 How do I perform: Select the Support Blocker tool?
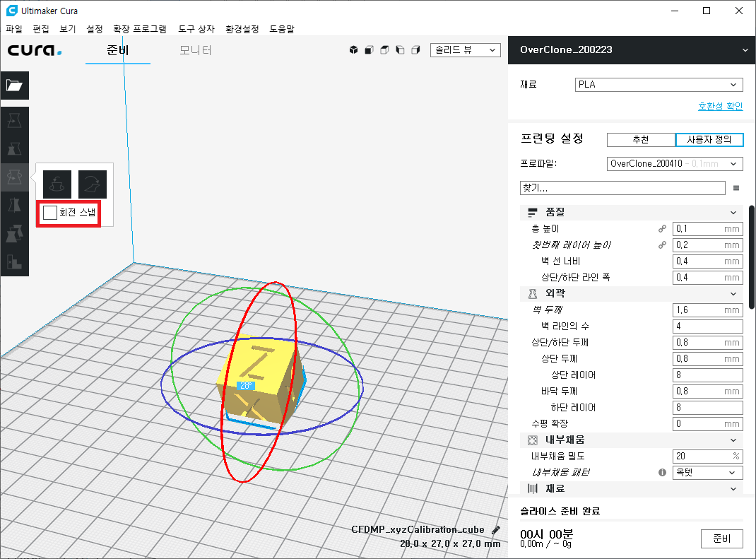14,262
